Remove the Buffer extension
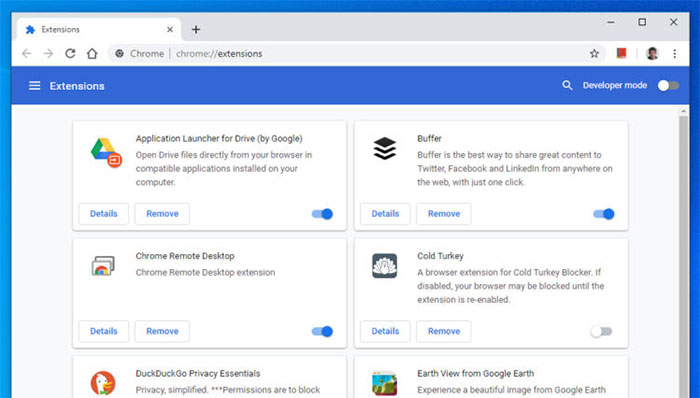Viewport: 700px width, 398px height. pyautogui.click(x=444, y=214)
